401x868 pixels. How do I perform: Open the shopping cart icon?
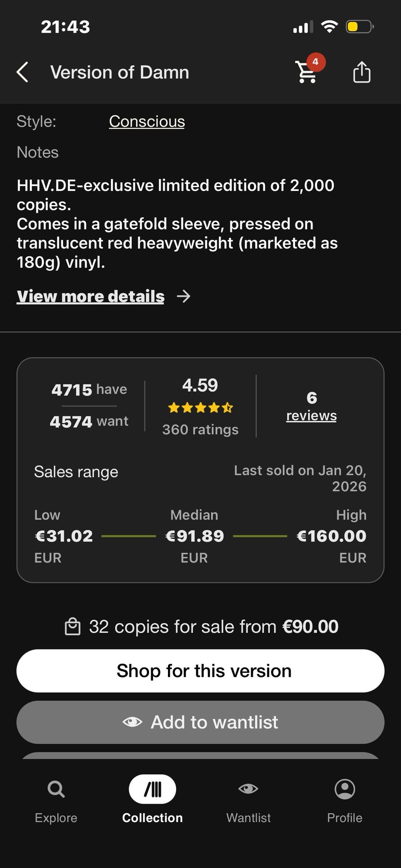(x=306, y=73)
